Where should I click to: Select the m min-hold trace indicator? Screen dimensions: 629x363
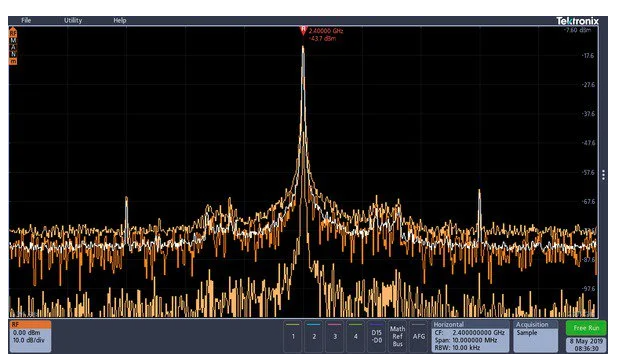pyautogui.click(x=13, y=61)
